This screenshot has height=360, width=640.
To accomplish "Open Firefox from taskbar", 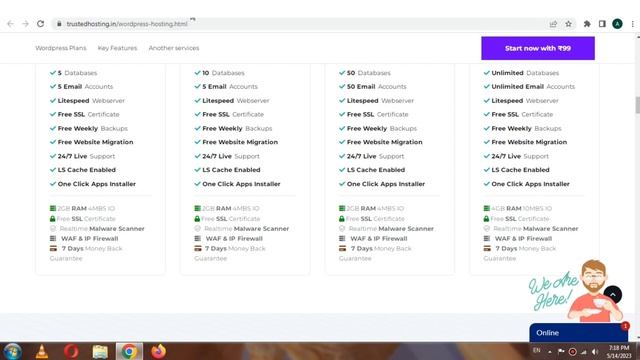I will click(x=159, y=351).
